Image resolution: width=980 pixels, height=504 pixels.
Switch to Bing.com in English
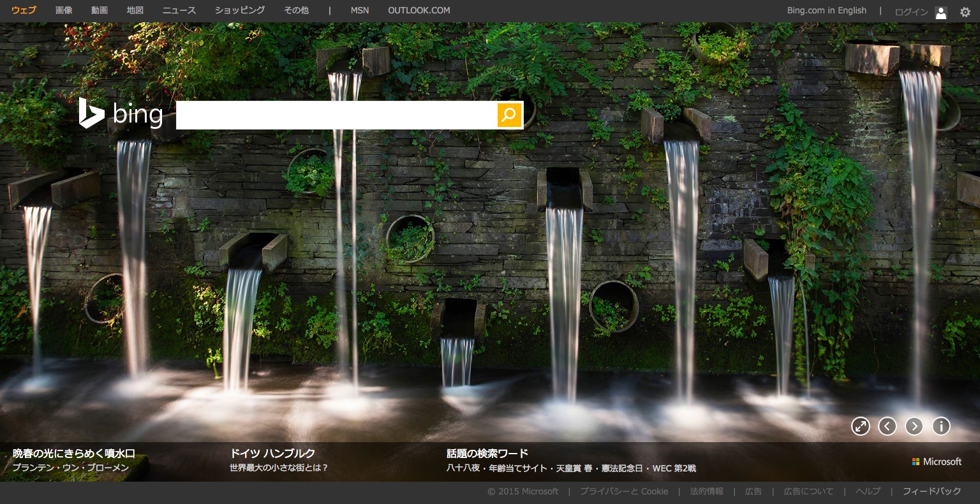pyautogui.click(x=826, y=10)
